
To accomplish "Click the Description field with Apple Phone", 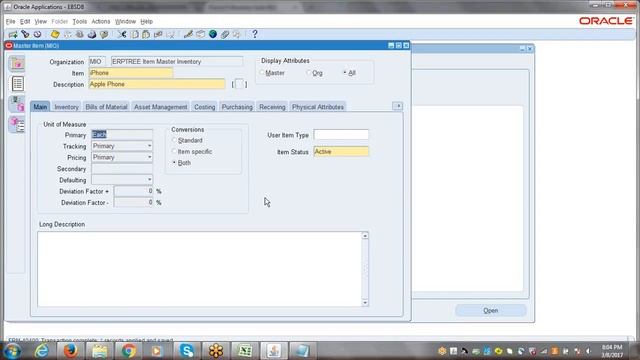I will (157, 84).
